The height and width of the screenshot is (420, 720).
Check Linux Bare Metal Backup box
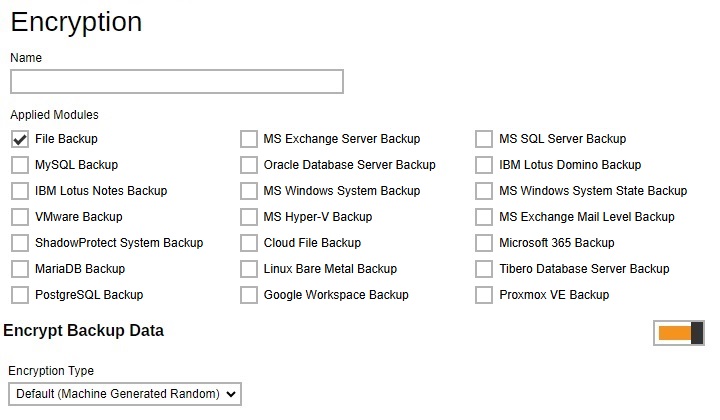point(249,269)
